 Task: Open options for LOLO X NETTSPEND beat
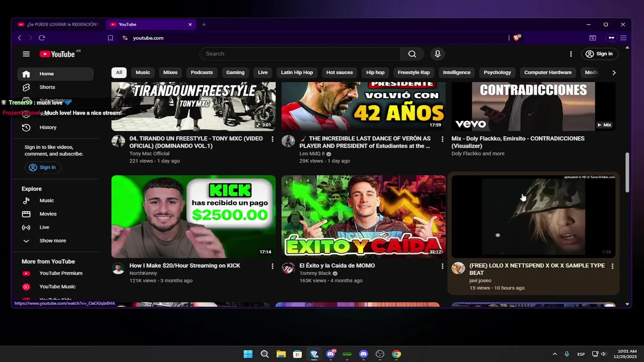[x=612, y=266]
